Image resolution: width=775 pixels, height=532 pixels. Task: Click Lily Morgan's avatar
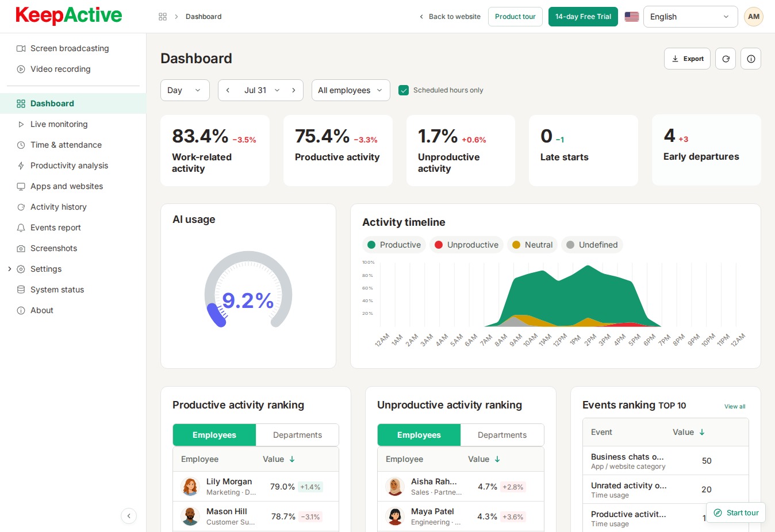190,487
